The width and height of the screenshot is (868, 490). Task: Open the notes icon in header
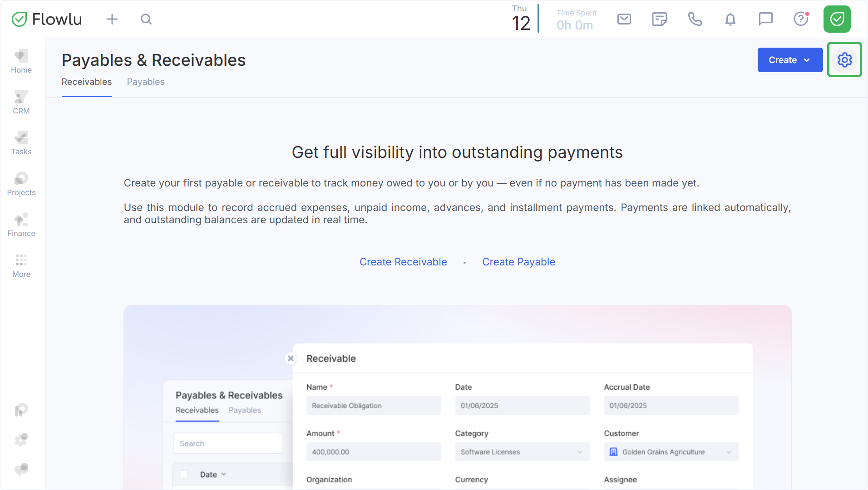(x=659, y=19)
